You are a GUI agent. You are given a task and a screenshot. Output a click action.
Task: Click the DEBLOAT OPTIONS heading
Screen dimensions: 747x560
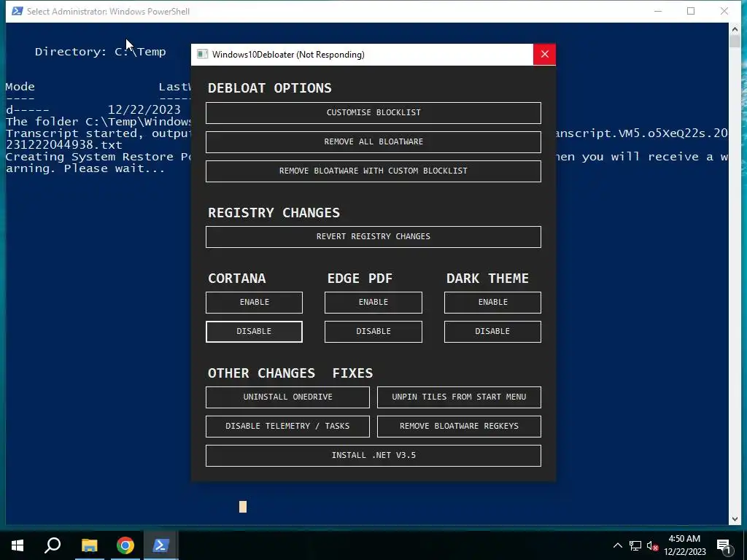[270, 88]
